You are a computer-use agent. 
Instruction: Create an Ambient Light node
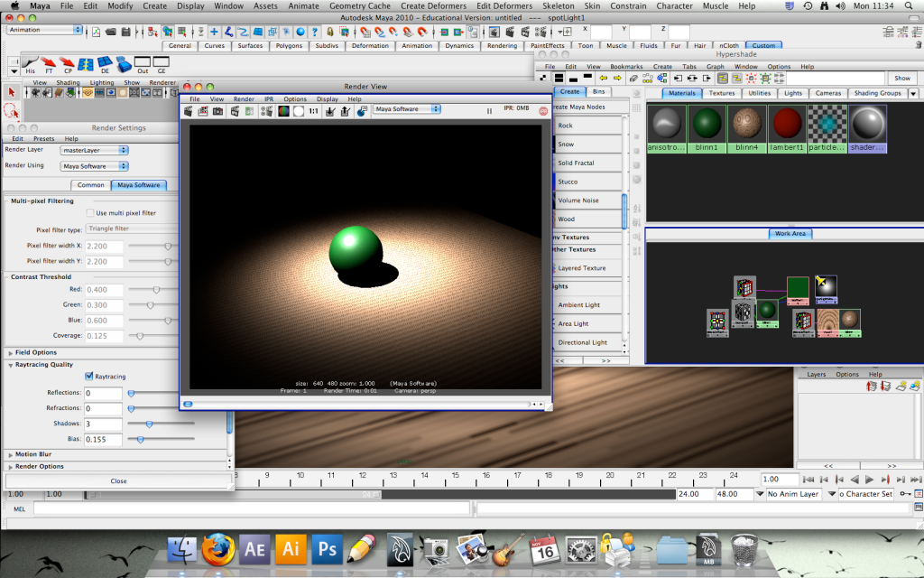(x=578, y=305)
